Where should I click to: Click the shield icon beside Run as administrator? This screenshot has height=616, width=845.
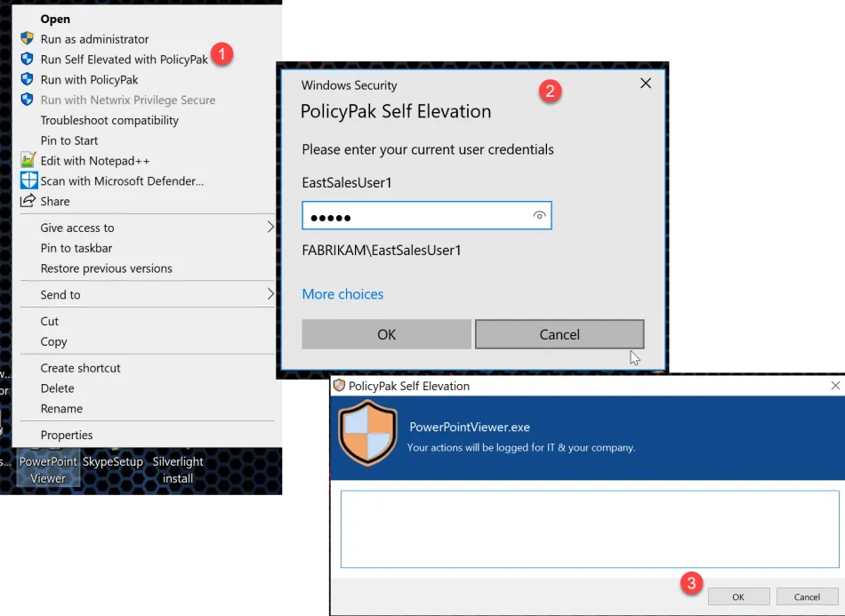tap(27, 39)
